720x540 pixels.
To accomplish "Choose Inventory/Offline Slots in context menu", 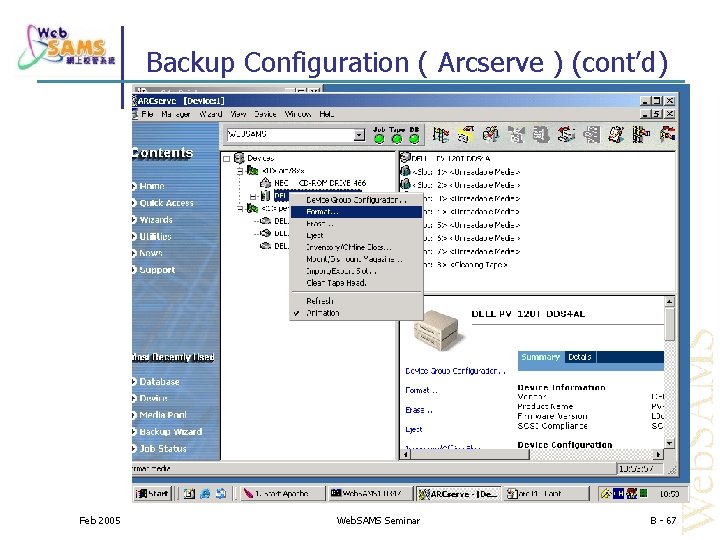I will tap(356, 247).
